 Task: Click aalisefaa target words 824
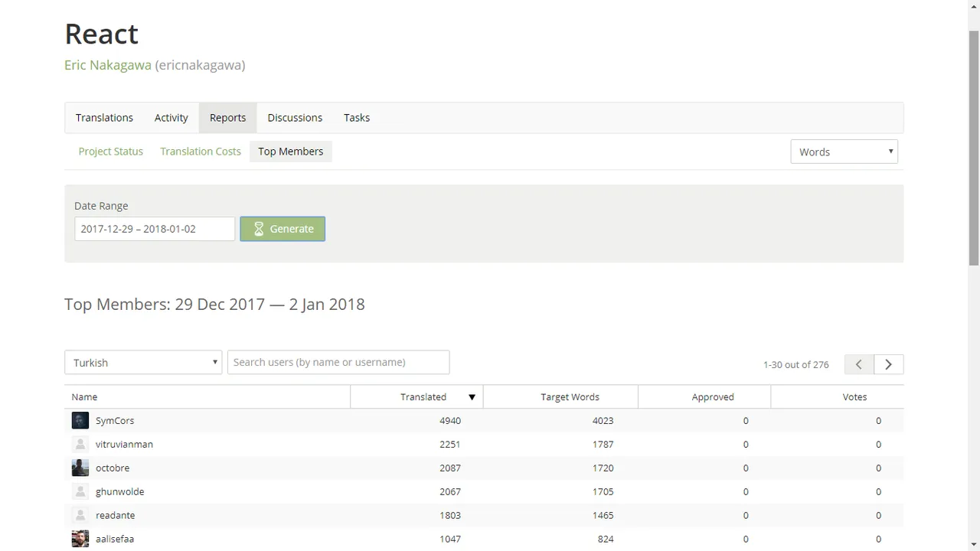coord(606,539)
